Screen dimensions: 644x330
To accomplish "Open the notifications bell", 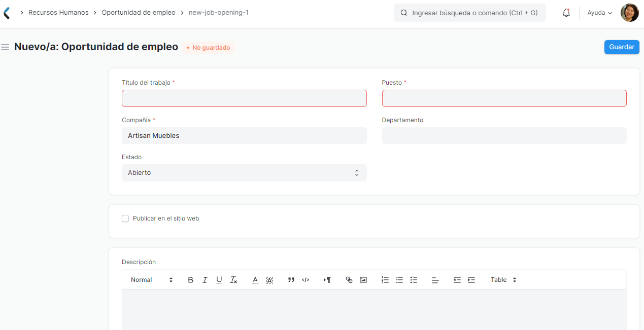I will pos(566,13).
